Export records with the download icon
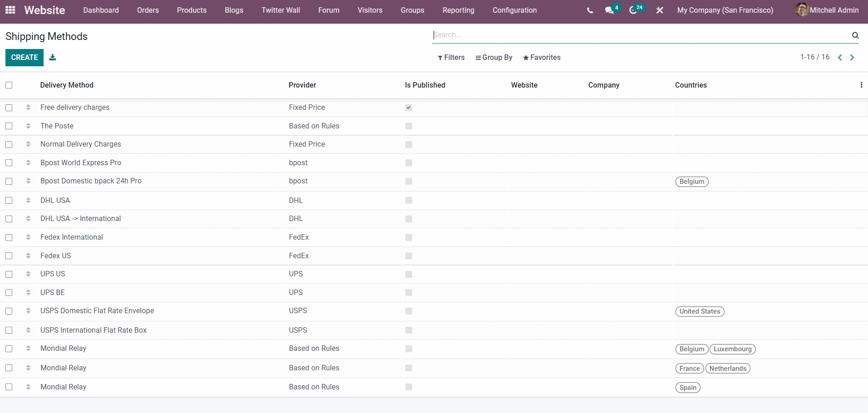This screenshot has width=868, height=413. point(53,58)
